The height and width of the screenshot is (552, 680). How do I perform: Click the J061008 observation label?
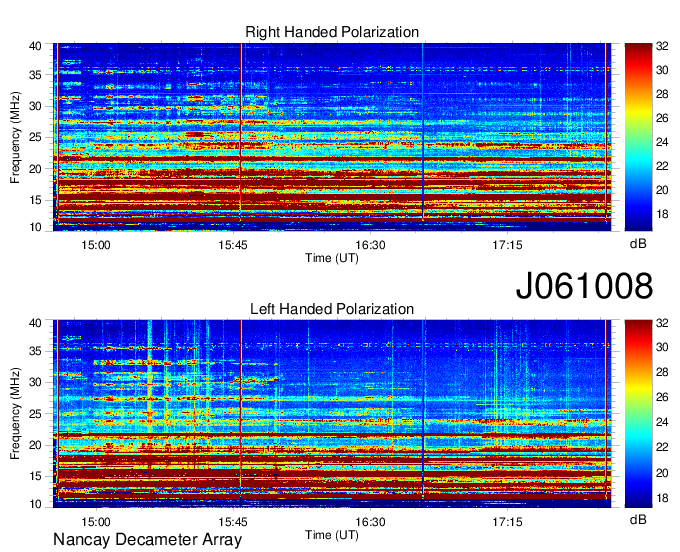click(x=584, y=286)
